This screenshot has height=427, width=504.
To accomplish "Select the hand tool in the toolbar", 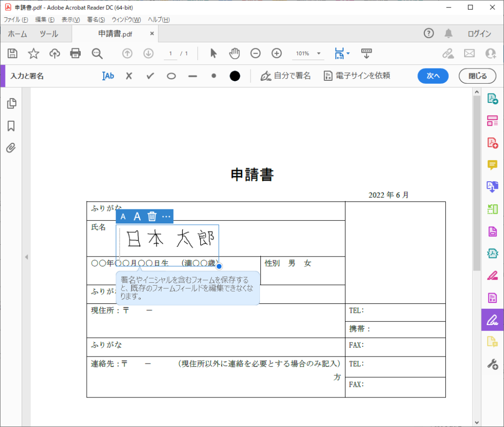I will point(235,53).
